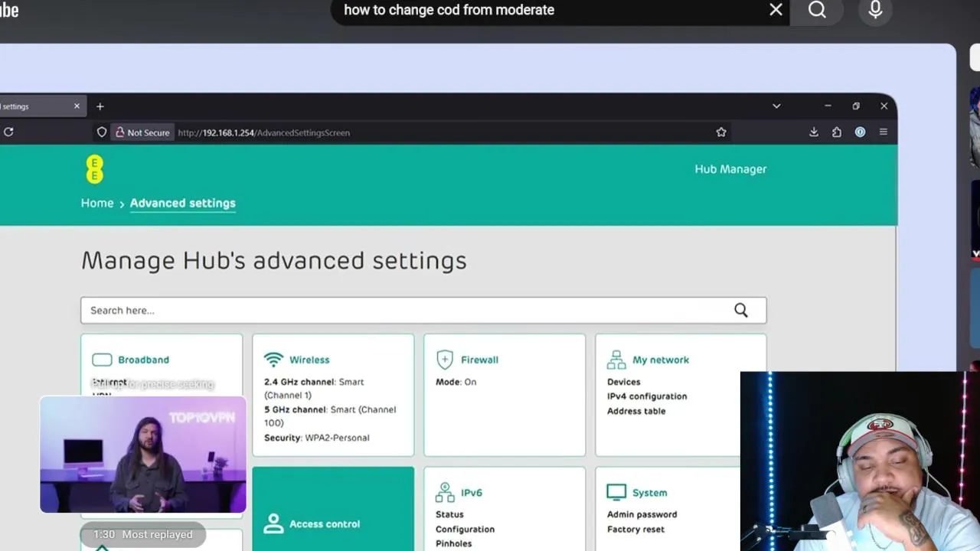Open IPv6 Pinholes entry
This screenshot has width=980, height=551.
tap(453, 543)
